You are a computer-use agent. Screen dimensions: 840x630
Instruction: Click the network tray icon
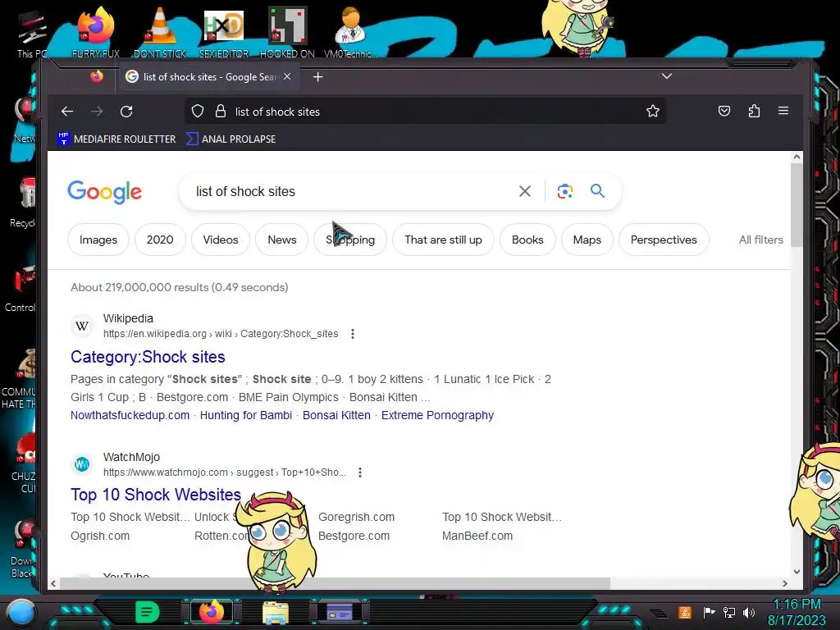pos(729,612)
